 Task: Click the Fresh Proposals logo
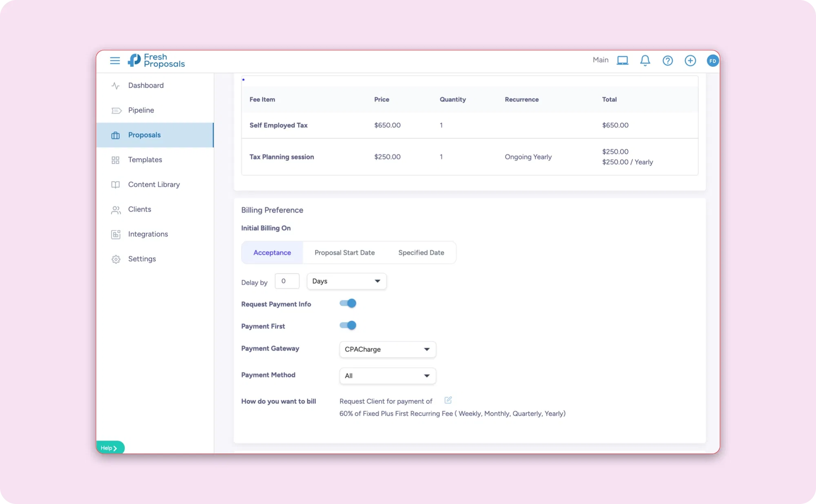click(156, 61)
